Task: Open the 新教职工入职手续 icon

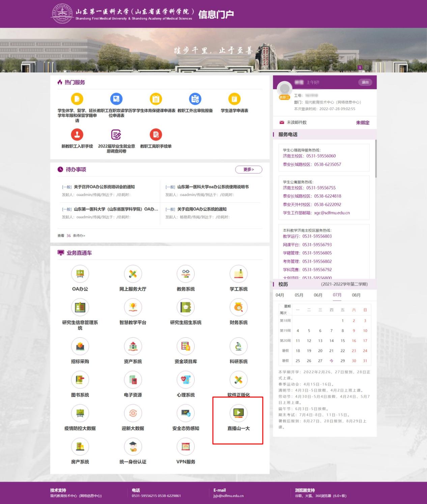Action: tap(77, 135)
